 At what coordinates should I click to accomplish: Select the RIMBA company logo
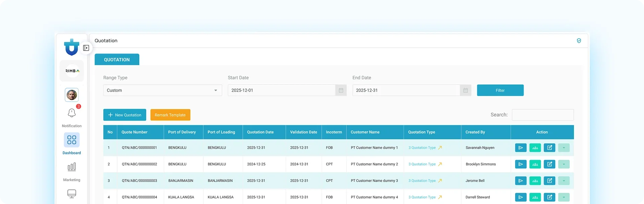coord(72,71)
